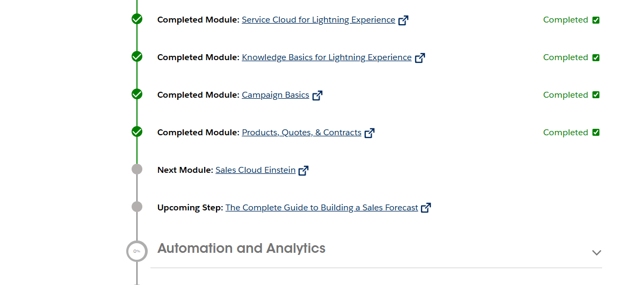Screen dimensions: 644x285
Task: Click the Automation and Analytics heading
Action: pos(241,249)
